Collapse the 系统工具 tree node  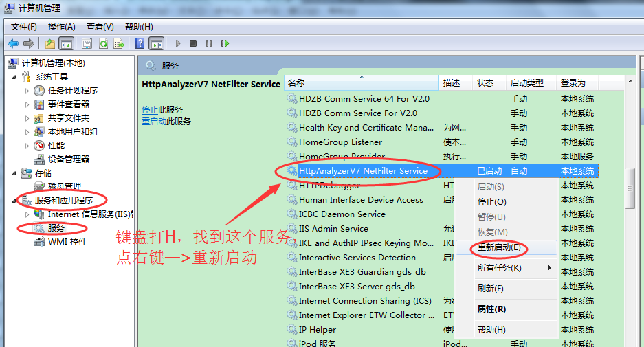pyautogui.click(x=15, y=76)
